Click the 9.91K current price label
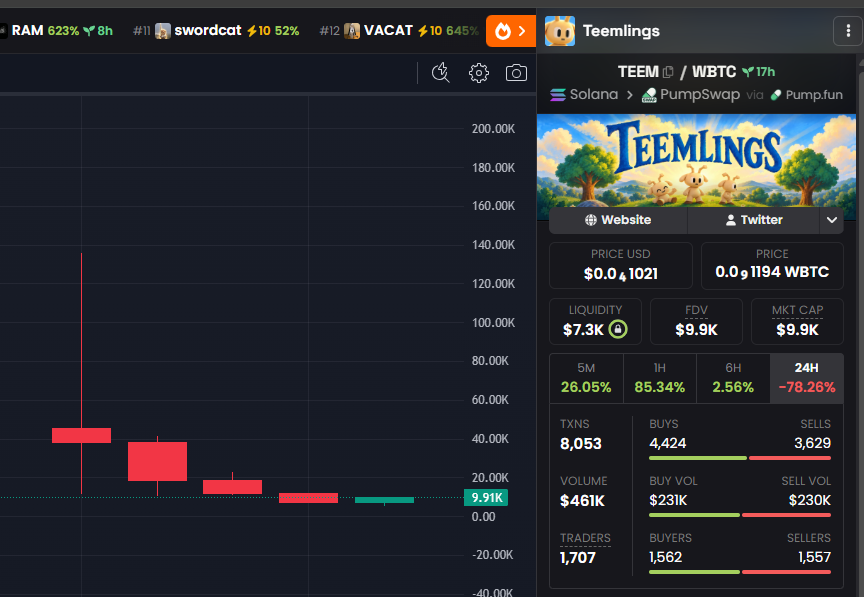This screenshot has width=864, height=597. click(x=486, y=498)
